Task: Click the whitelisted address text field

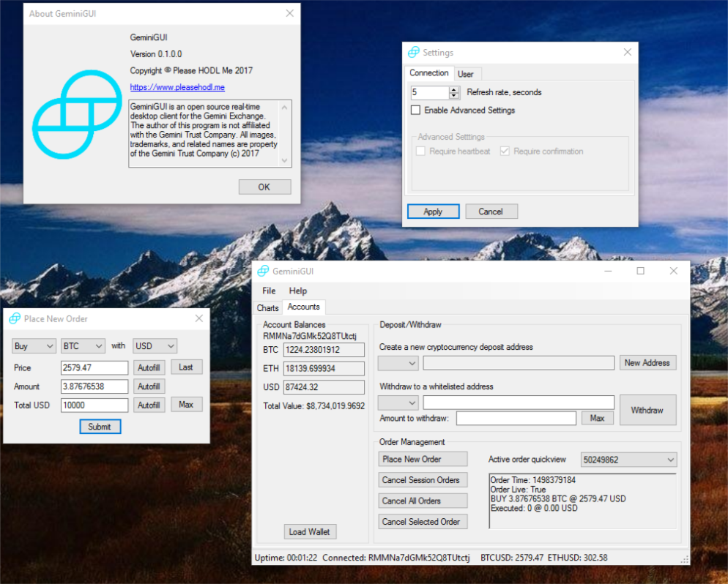Action: click(x=519, y=403)
